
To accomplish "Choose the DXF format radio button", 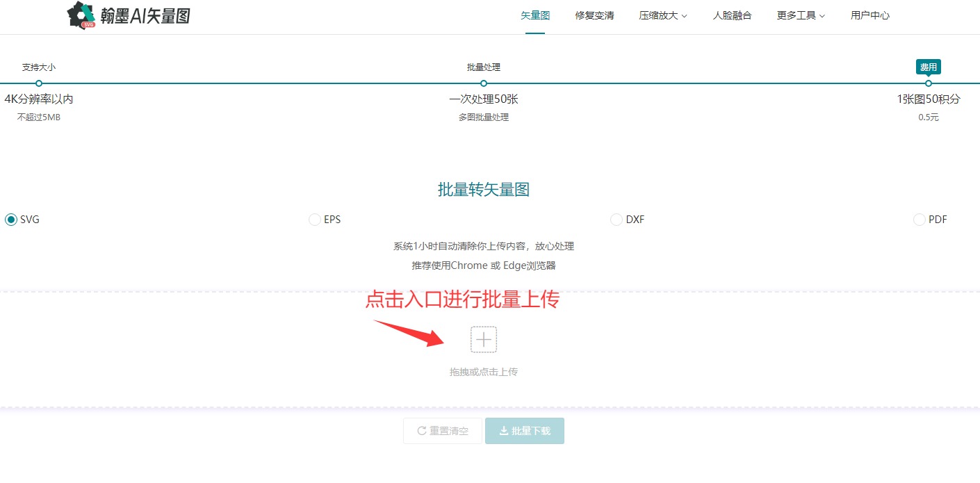I will [616, 220].
